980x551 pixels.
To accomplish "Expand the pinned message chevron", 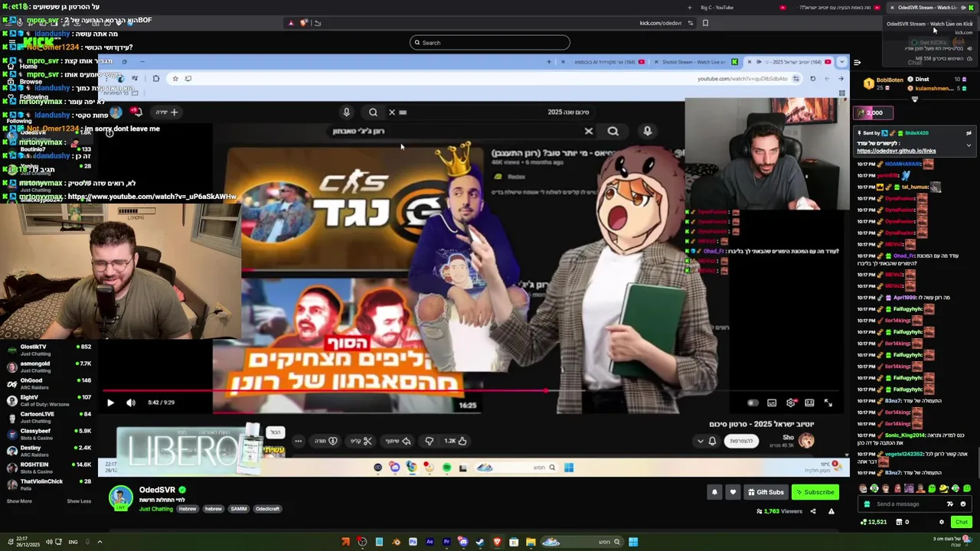I will (x=969, y=145).
